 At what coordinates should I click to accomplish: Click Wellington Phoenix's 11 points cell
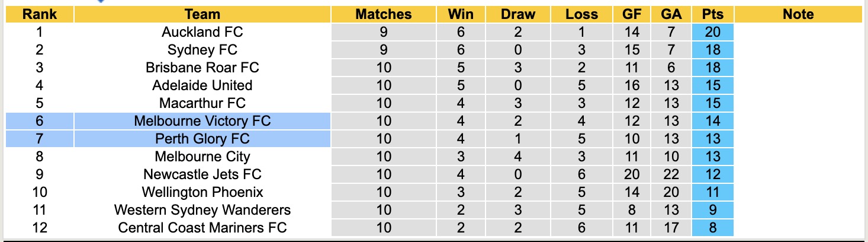pyautogui.click(x=713, y=192)
